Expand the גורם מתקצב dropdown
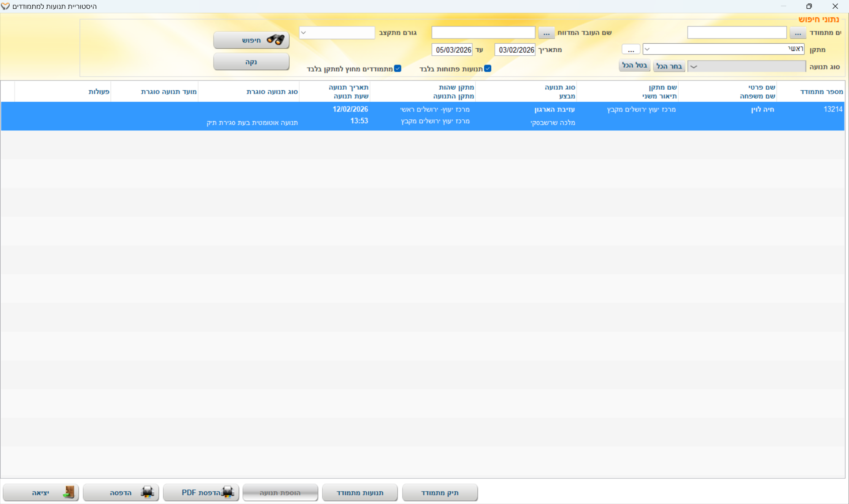 tap(304, 33)
